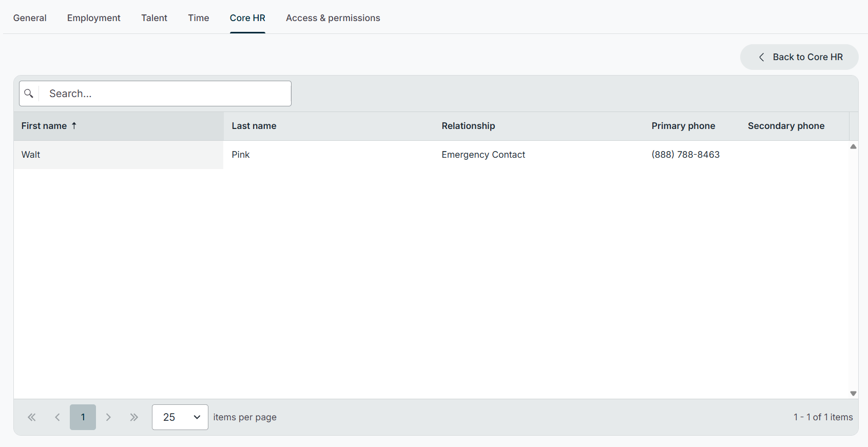The width and height of the screenshot is (868, 447).
Task: Open Access & permissions tab
Action: (x=333, y=18)
